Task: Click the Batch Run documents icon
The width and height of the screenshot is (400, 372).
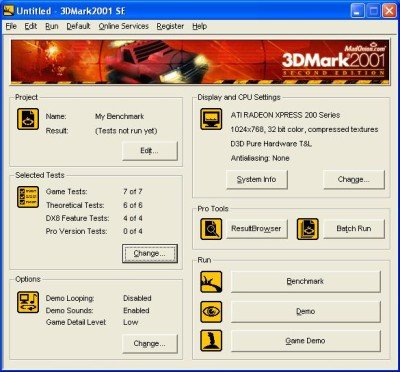Action: (308, 229)
